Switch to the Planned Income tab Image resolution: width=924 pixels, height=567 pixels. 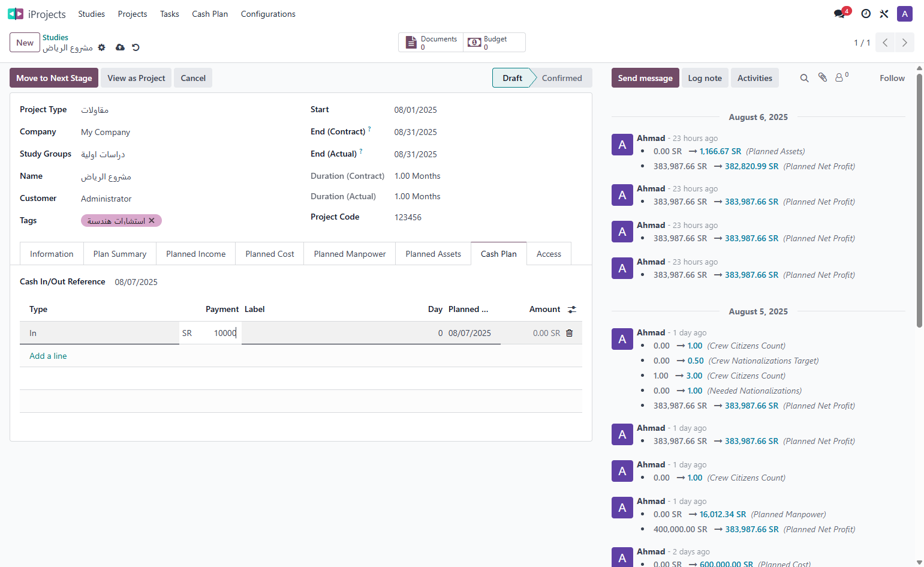click(x=196, y=254)
